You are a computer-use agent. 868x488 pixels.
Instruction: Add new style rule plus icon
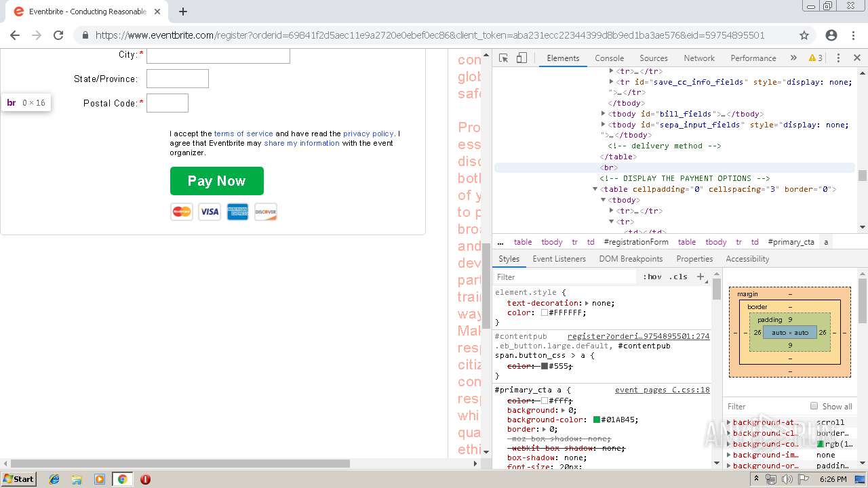click(701, 277)
